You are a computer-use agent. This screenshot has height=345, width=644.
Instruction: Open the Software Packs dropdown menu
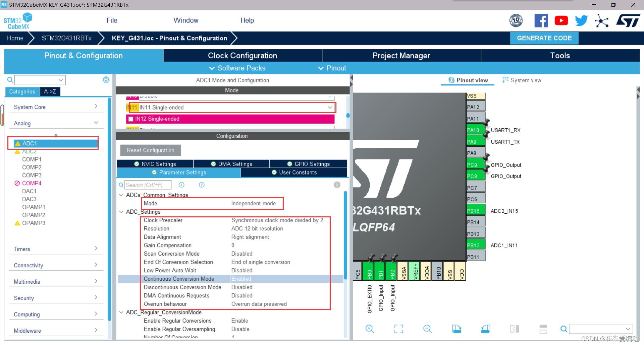pos(237,68)
